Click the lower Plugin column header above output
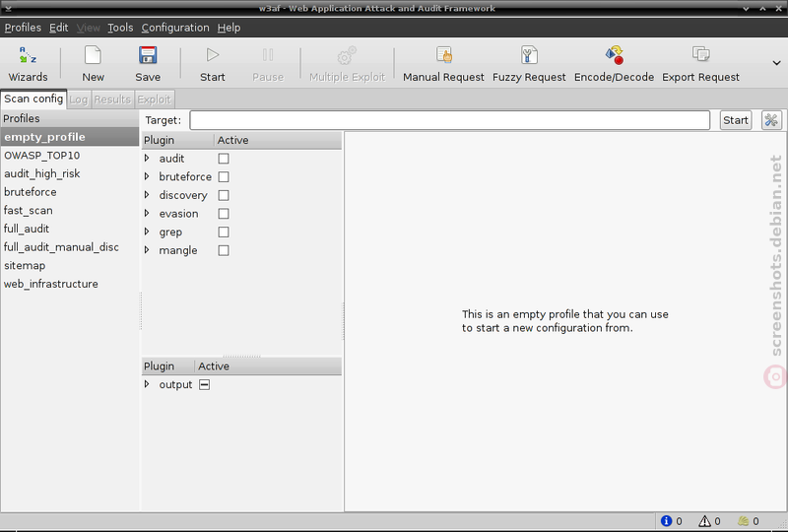 tap(167, 366)
